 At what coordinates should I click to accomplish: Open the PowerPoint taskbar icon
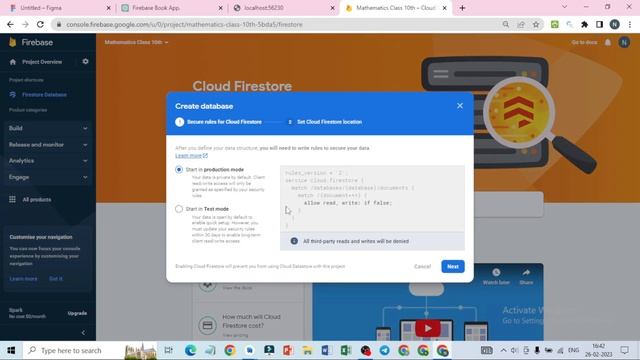point(288,350)
